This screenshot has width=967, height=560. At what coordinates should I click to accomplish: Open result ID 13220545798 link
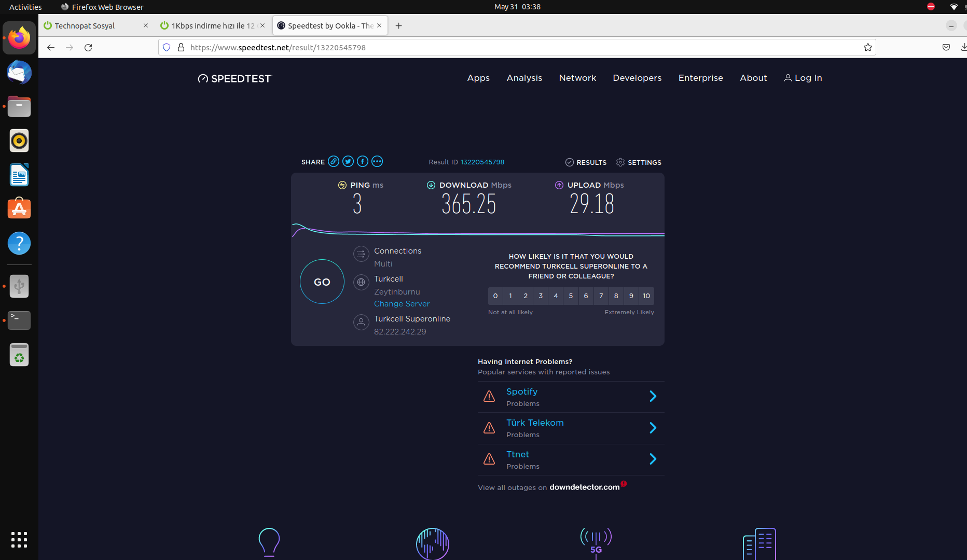[x=482, y=162]
